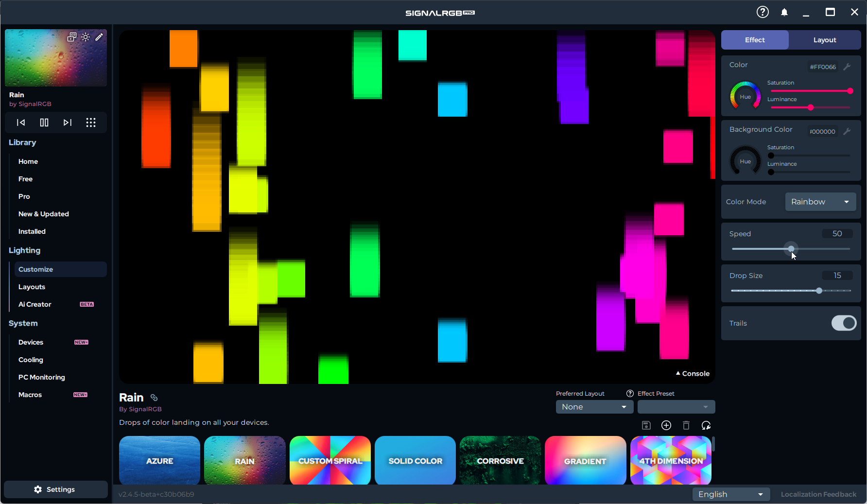This screenshot has width=867, height=504.
Task: Click the pencil edit icon on Rain thumbnail
Action: tap(99, 37)
